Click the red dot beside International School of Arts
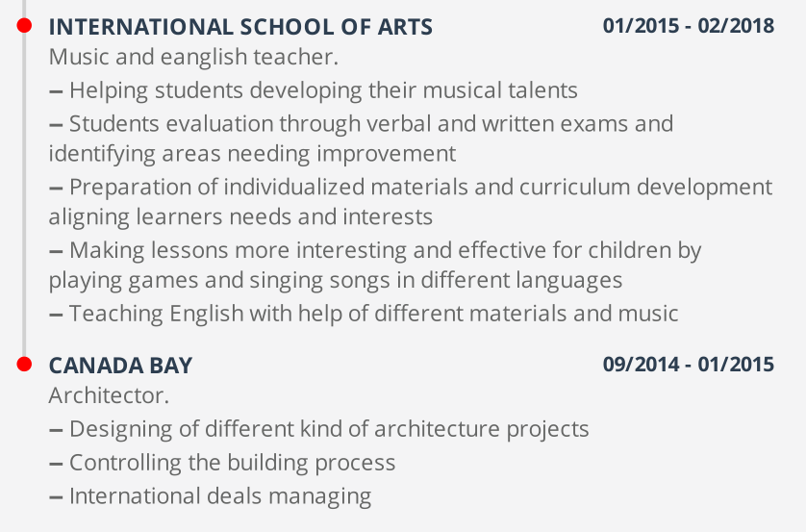The height and width of the screenshot is (532, 806). tap(24, 25)
